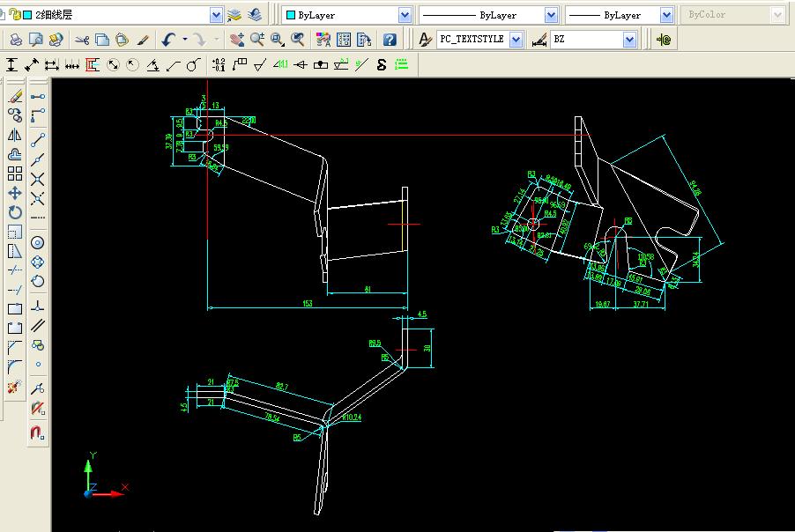This screenshot has width=795, height=532.
Task: Click the Undo arrow
Action: tap(168, 39)
